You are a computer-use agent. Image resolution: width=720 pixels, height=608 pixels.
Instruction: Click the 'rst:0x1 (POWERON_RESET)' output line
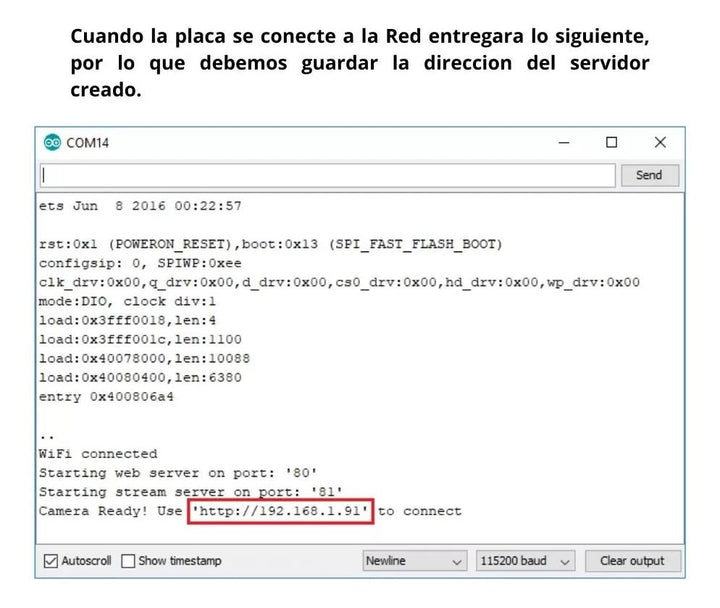click(271, 244)
